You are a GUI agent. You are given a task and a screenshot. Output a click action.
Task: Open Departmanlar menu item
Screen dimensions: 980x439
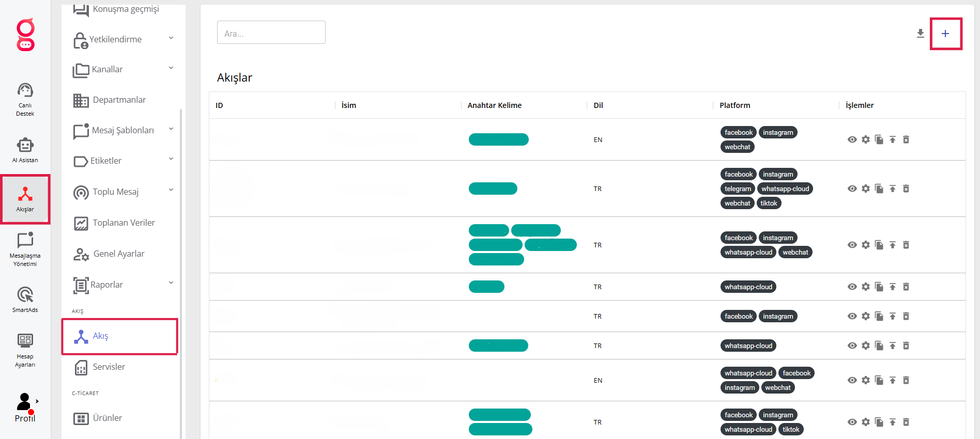click(119, 100)
